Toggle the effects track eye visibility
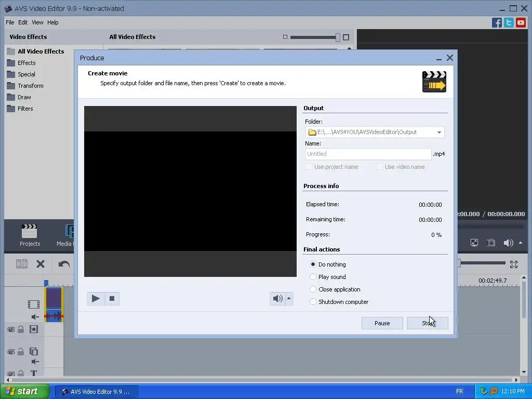The height and width of the screenshot is (399, 532). (x=11, y=329)
